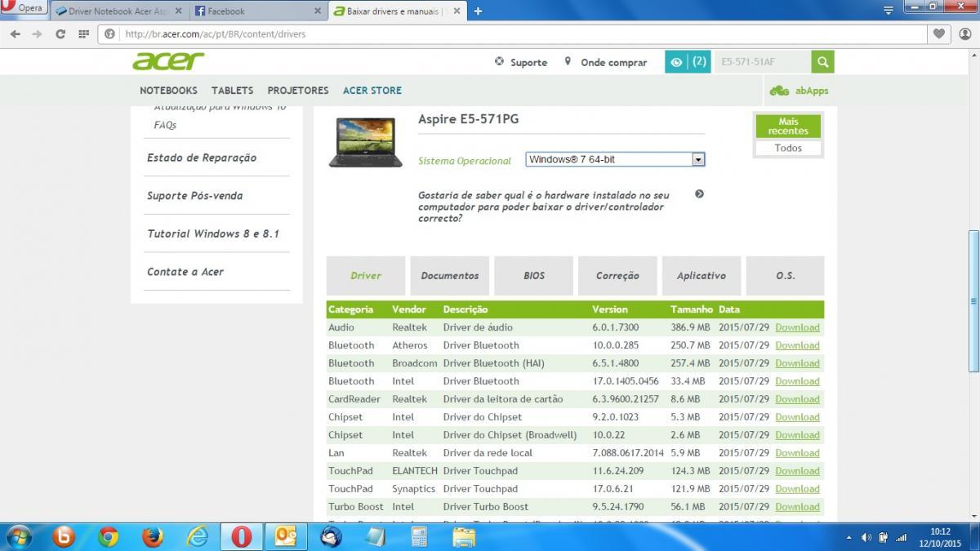Select the Opera taskbar icon

pyautogui.click(x=241, y=536)
